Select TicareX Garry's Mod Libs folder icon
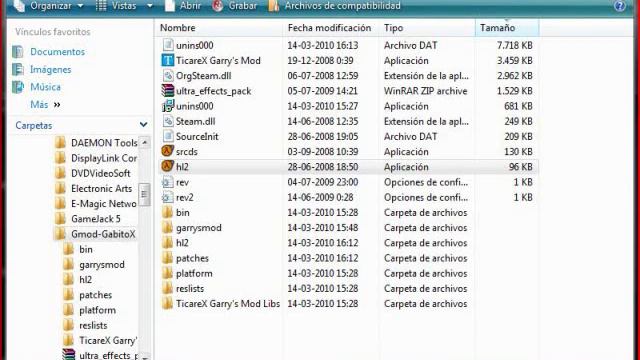The image size is (640, 360). point(167,303)
